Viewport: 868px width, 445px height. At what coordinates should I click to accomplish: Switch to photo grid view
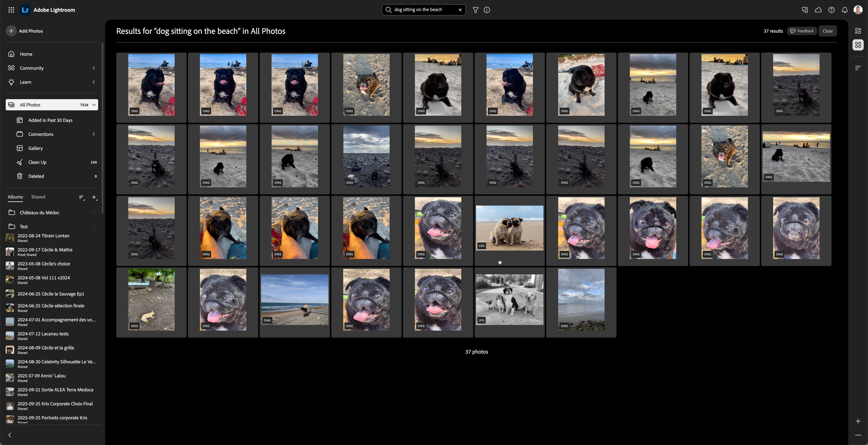pos(858,31)
